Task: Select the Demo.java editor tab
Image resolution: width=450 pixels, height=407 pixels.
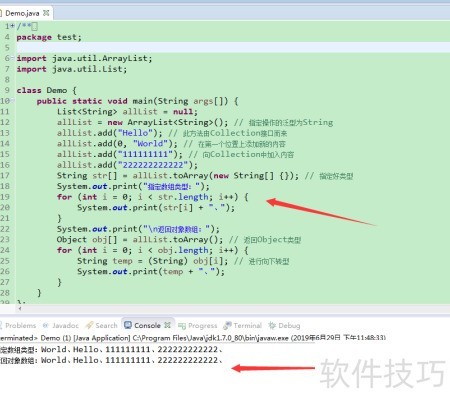Action: [x=22, y=13]
